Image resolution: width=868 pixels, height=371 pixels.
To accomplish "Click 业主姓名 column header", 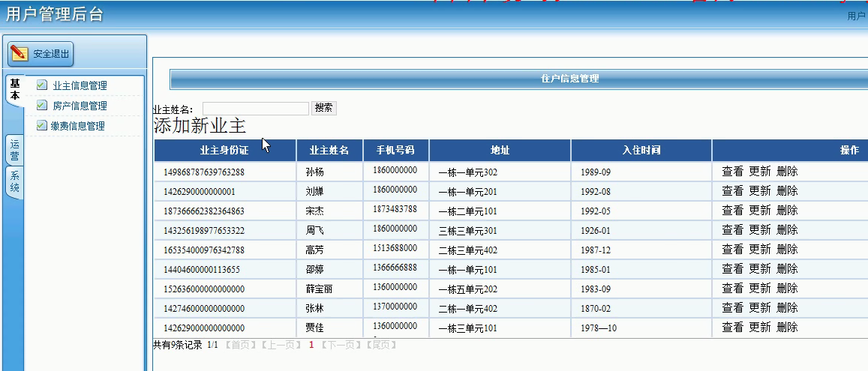I will (329, 151).
